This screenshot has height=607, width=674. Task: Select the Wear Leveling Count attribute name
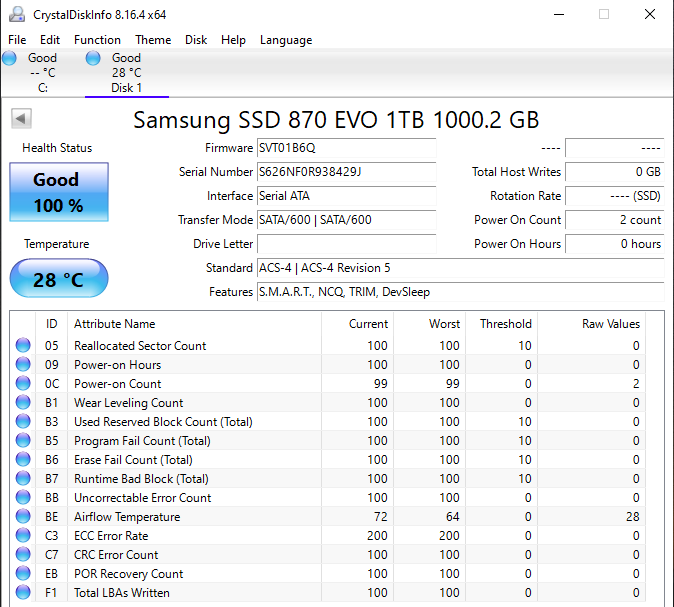pyautogui.click(x=129, y=403)
